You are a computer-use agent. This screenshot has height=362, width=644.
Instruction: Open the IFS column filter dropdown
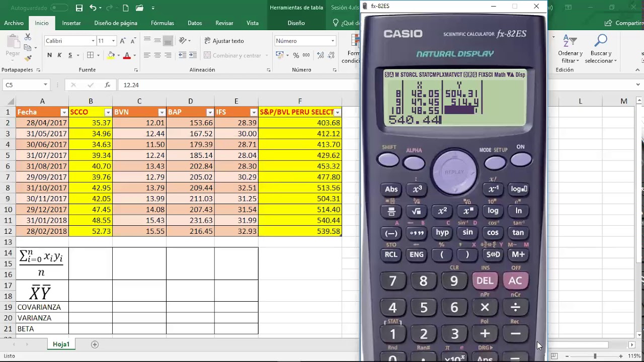[254, 112]
